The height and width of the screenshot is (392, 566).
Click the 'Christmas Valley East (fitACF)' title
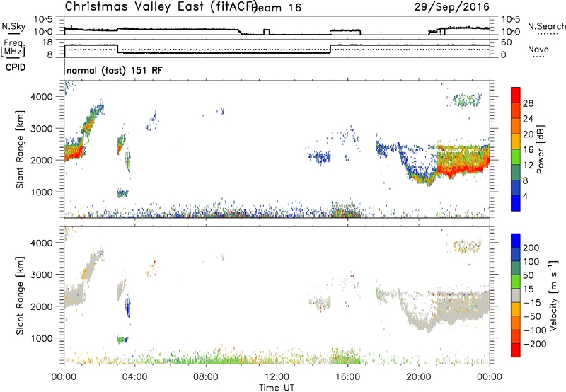click(x=161, y=6)
